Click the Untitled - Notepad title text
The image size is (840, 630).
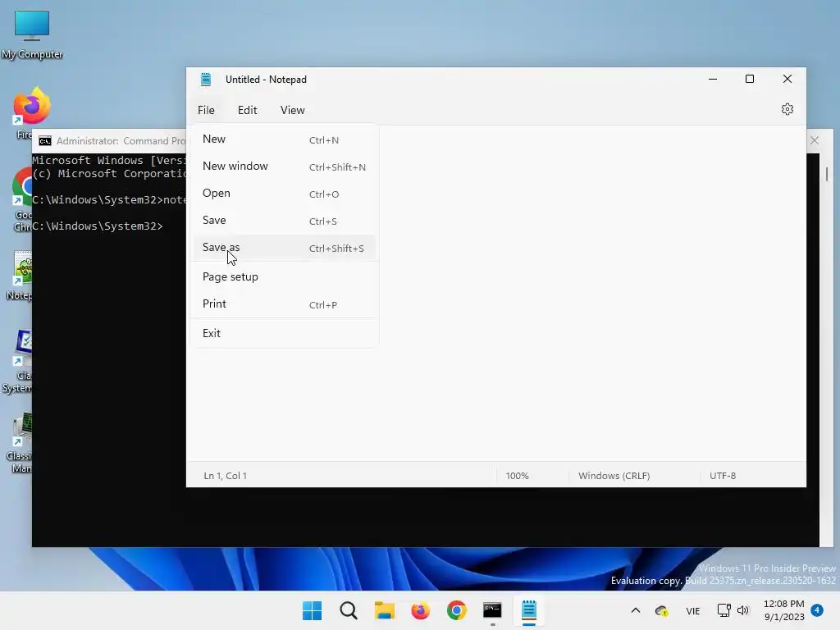point(267,80)
